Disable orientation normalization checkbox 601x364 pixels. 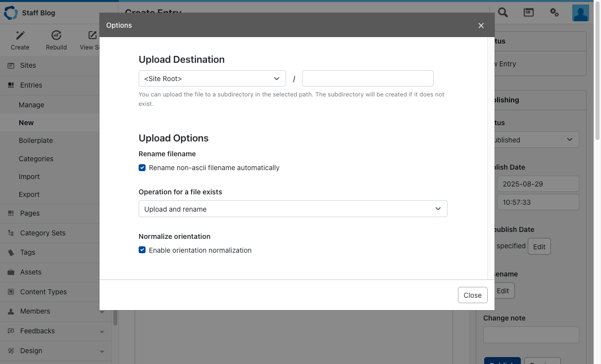coord(142,250)
